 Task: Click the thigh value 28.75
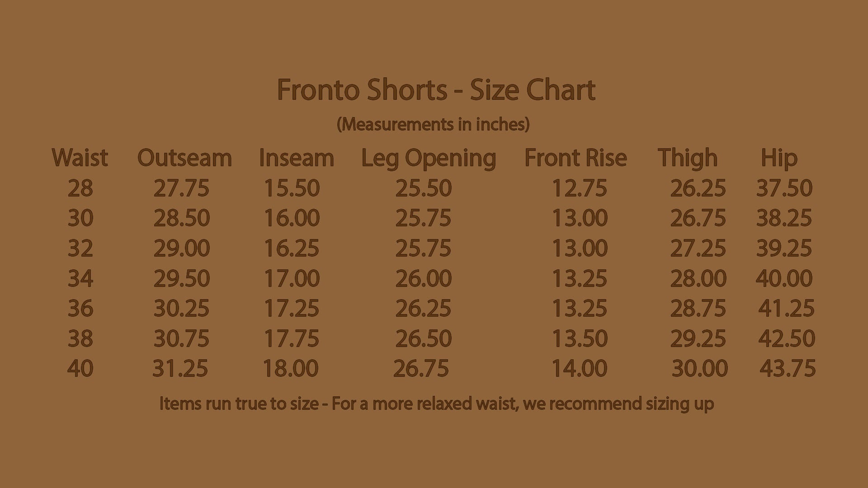(x=698, y=308)
